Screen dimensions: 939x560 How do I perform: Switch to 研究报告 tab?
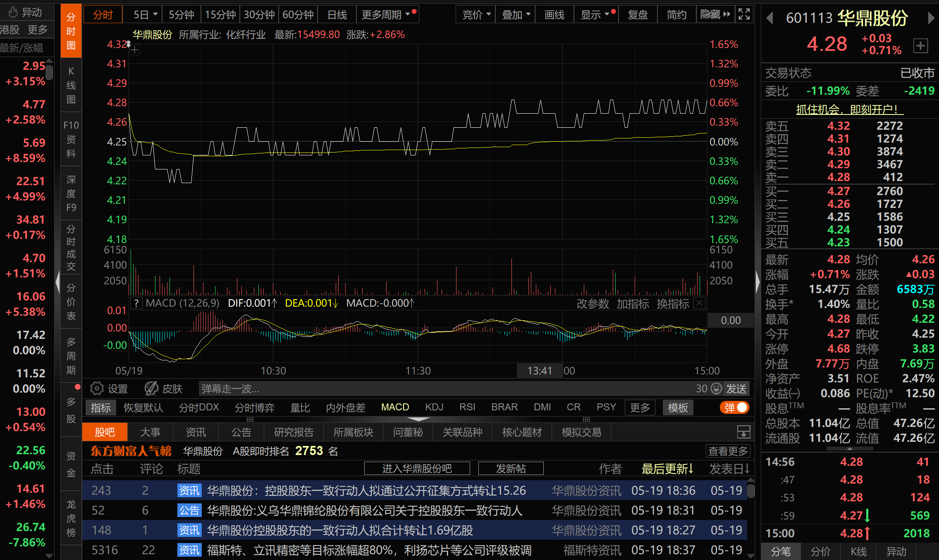click(294, 432)
